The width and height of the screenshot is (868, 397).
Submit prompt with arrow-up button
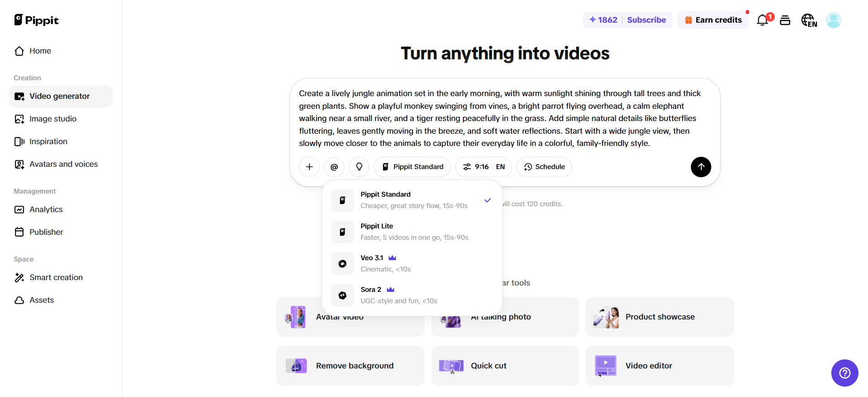click(701, 167)
